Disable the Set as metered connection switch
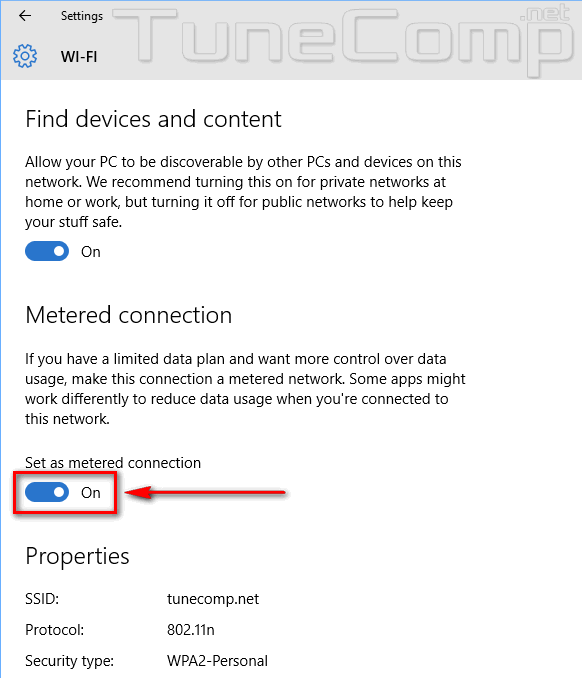 coord(47,492)
